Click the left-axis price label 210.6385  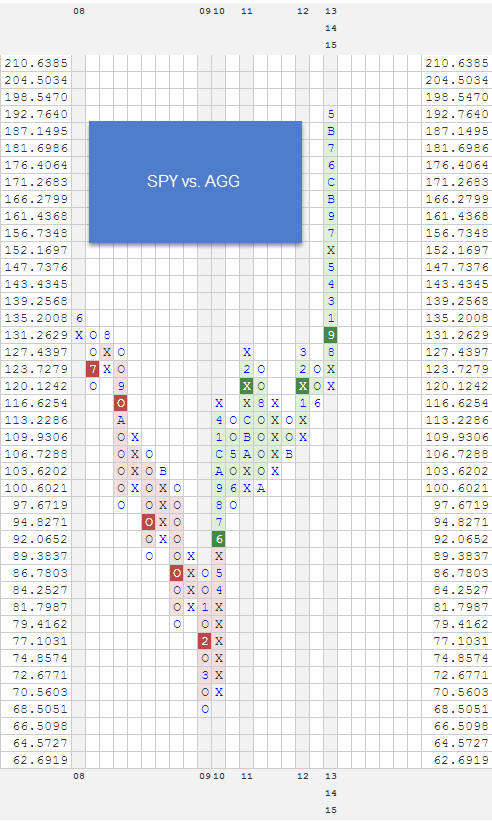[x=36, y=63]
